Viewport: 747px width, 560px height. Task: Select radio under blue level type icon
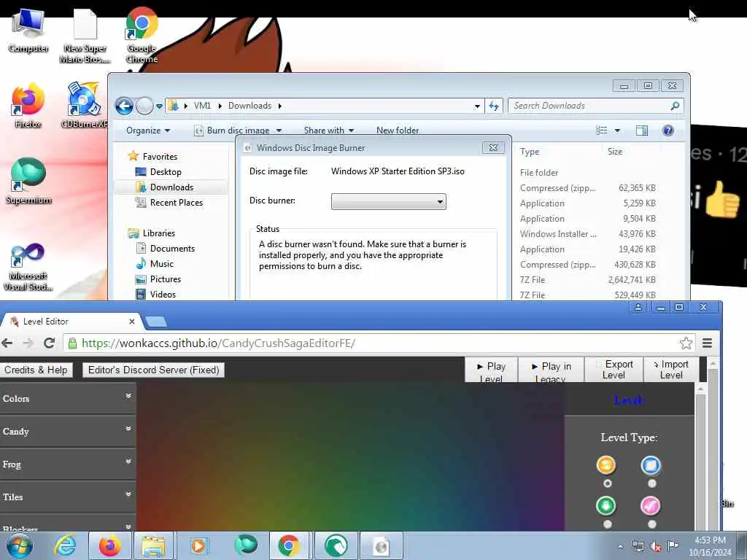point(651,483)
